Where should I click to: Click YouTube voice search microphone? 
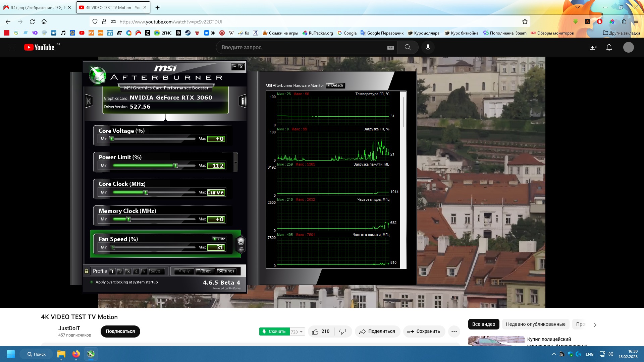click(428, 47)
